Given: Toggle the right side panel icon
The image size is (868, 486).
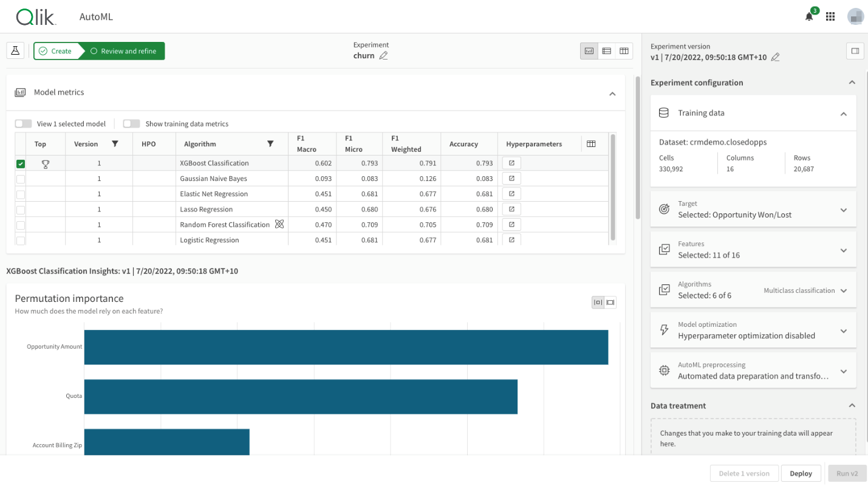Looking at the screenshot, I should coord(855,51).
